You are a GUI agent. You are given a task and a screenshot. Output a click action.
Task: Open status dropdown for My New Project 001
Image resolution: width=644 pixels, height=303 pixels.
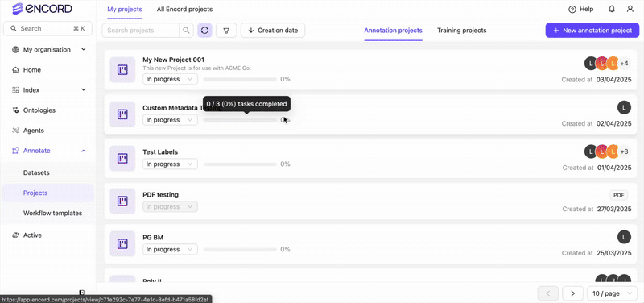[x=170, y=79]
